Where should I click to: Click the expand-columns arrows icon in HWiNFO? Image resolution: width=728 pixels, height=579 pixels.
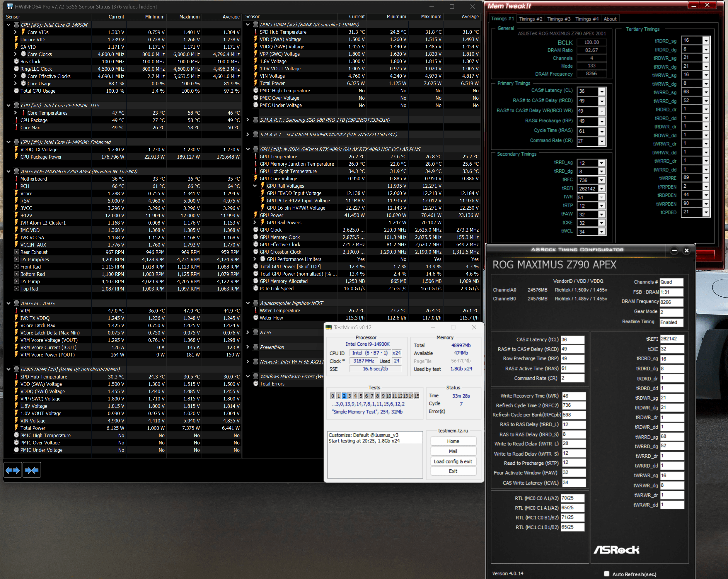point(13,470)
